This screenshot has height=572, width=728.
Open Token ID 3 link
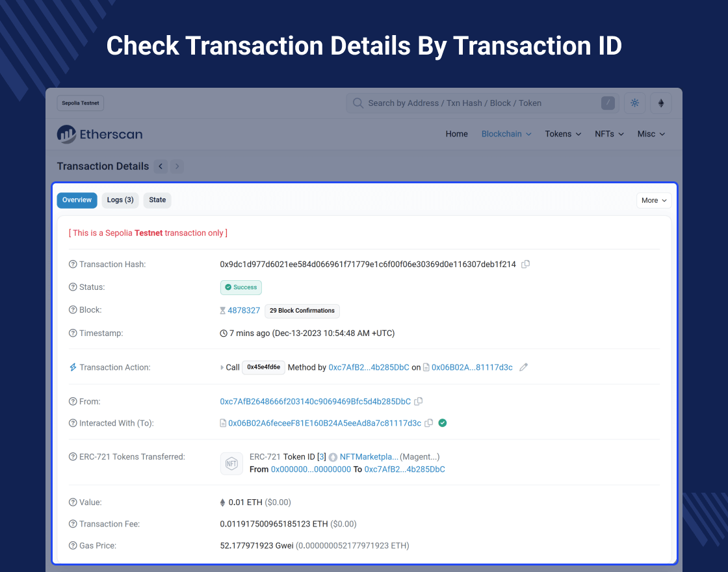point(321,457)
